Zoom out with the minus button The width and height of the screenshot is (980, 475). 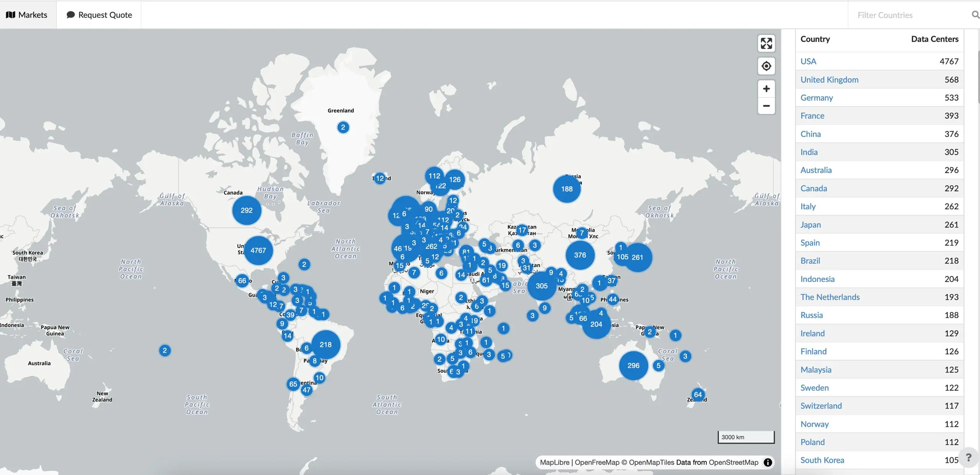(x=766, y=106)
